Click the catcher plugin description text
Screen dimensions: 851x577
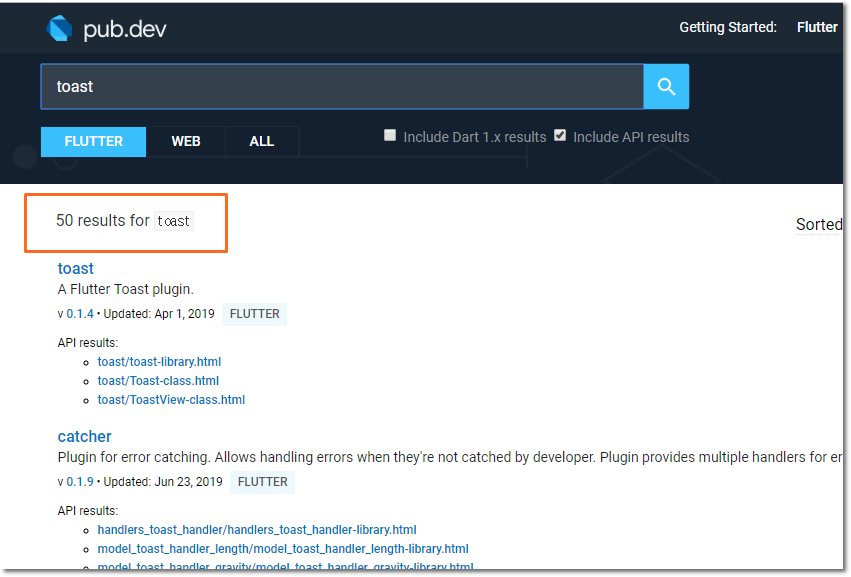[450, 457]
